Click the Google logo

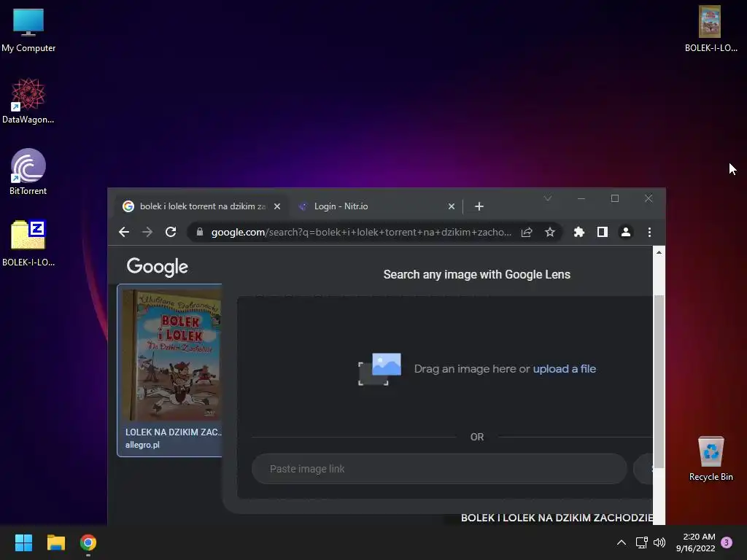tap(158, 267)
